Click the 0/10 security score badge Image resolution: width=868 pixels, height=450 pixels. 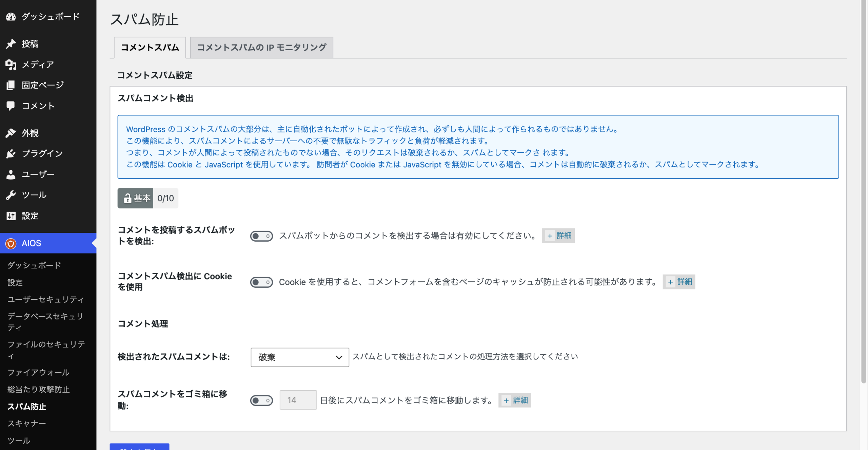[x=165, y=198]
